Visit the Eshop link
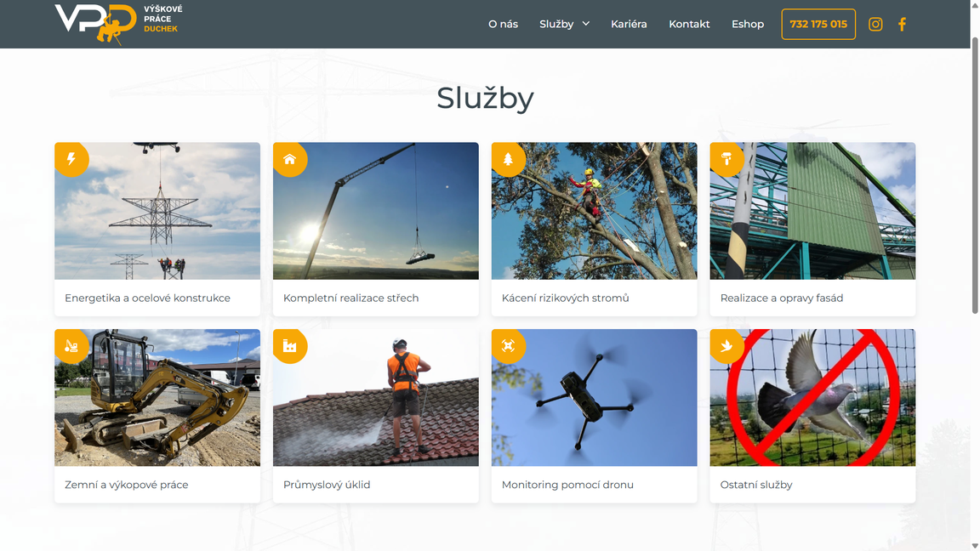Screen dimensions: 980x551 coord(748,24)
